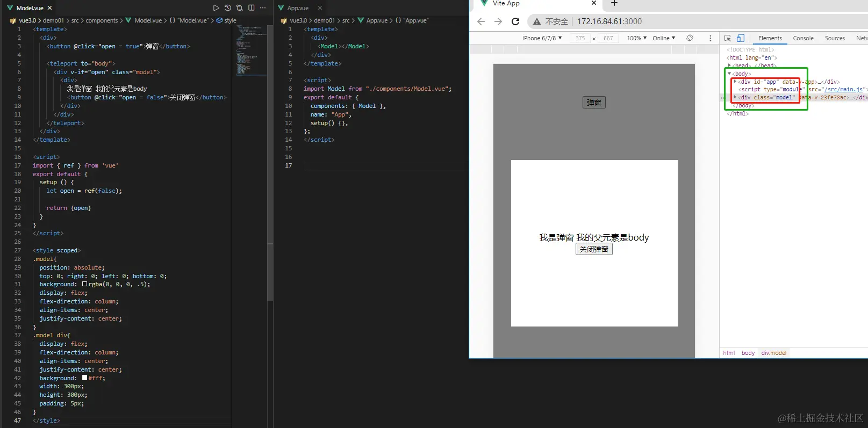Collapse the body node in DOM tree
Screen dimensions: 868x428
tap(729, 74)
